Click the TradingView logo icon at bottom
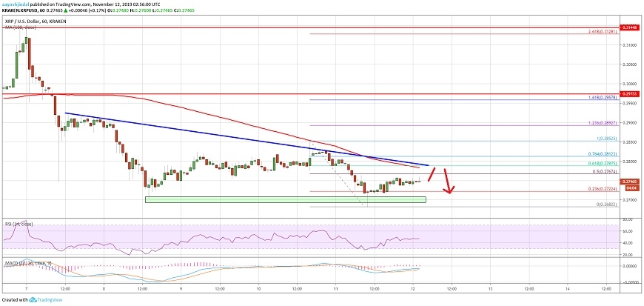The image size is (644, 306). tap(32, 300)
